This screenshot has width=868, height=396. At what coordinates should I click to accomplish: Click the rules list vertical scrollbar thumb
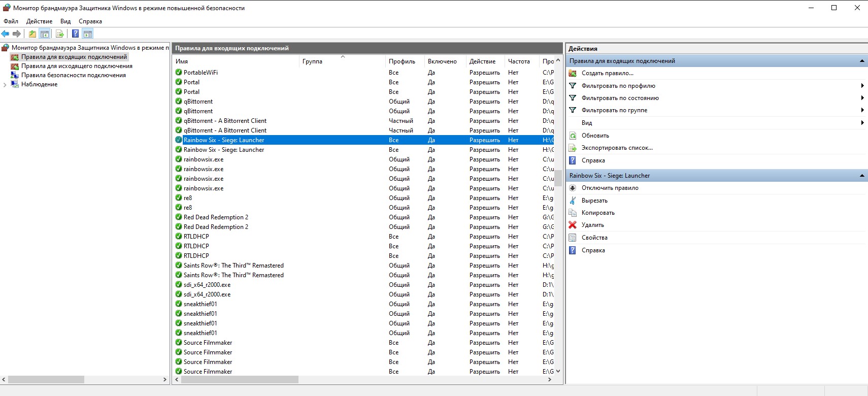point(558,178)
